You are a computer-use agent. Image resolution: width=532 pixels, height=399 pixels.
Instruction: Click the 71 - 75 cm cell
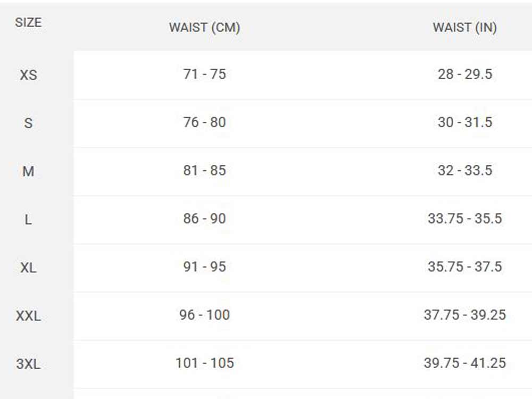pyautogui.click(x=204, y=74)
